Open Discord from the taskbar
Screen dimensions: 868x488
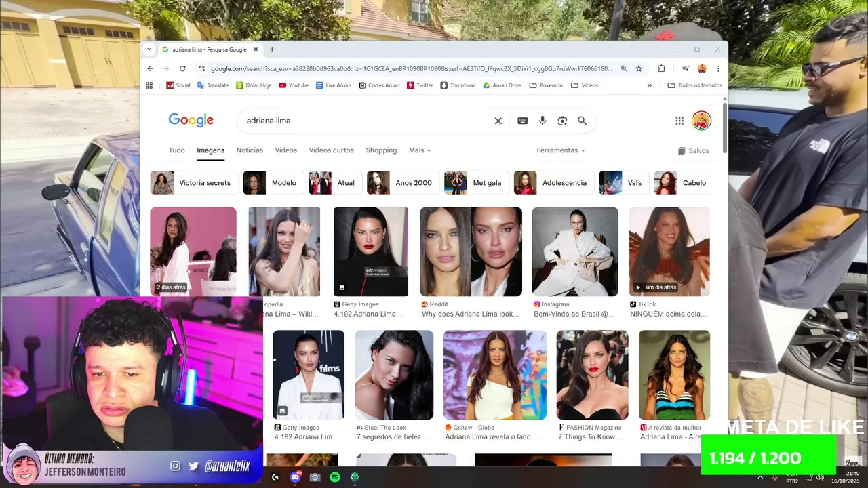point(295,477)
